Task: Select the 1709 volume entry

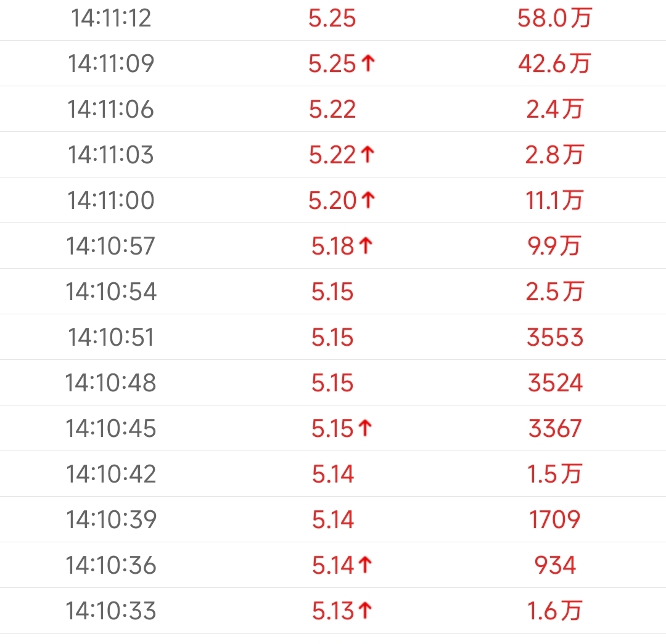Action: pos(555,520)
